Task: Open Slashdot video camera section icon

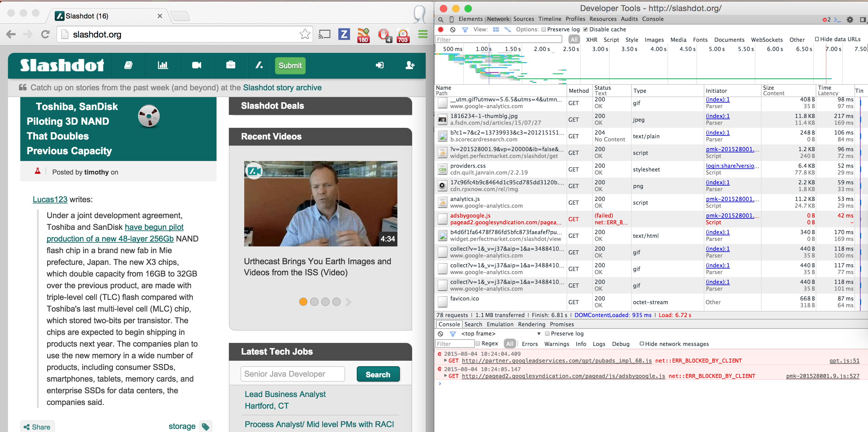Action: [x=197, y=65]
